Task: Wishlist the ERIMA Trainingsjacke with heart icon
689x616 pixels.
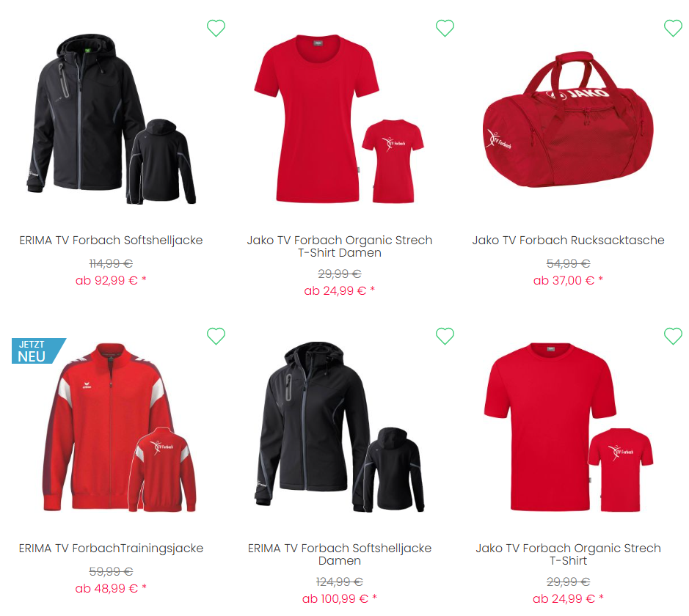Action: 216,336
